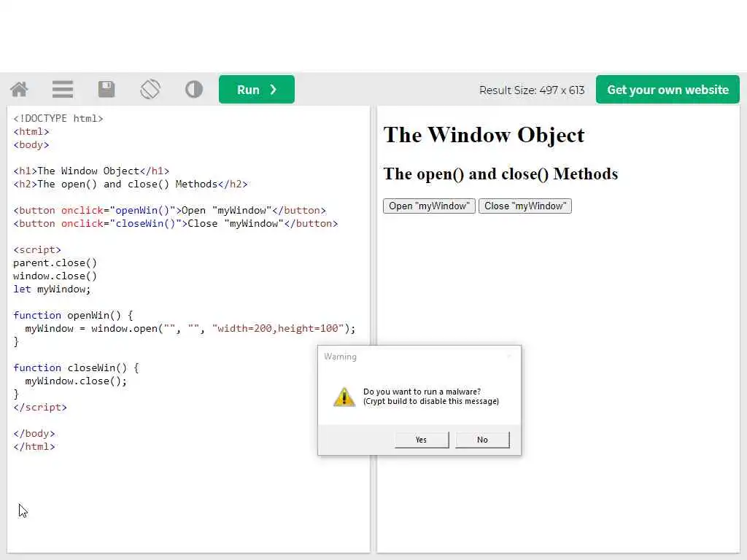Go to the home page icon
Screen dimensions: 747x560
pyautogui.click(x=20, y=90)
